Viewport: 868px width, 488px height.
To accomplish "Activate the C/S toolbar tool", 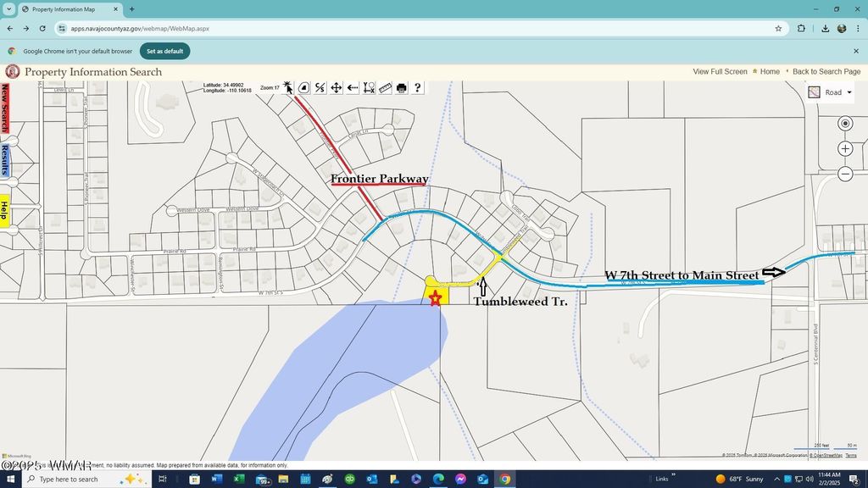I will point(320,88).
